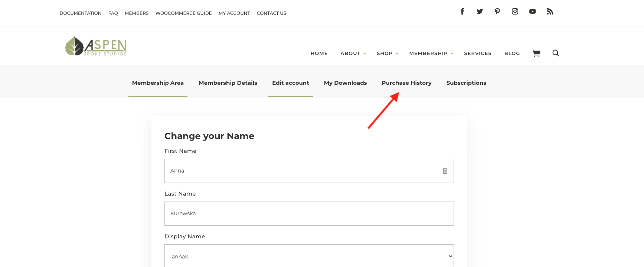Click the Change your Name heading
644x267 pixels.
[209, 136]
